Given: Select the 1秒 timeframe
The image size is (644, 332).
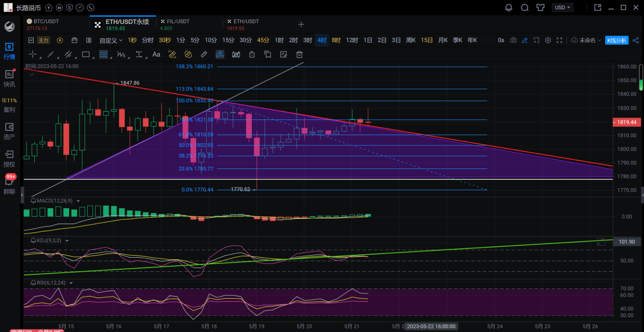Looking at the screenshot, I should tap(132, 40).
